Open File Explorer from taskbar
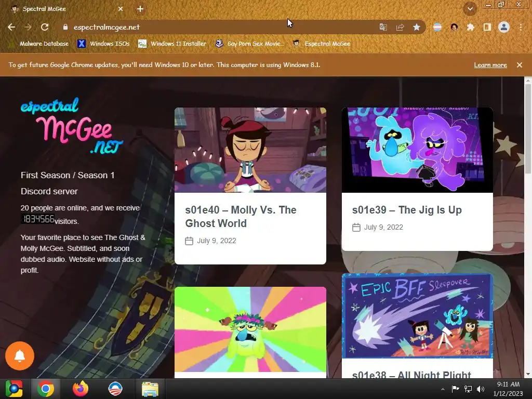 tap(150, 389)
